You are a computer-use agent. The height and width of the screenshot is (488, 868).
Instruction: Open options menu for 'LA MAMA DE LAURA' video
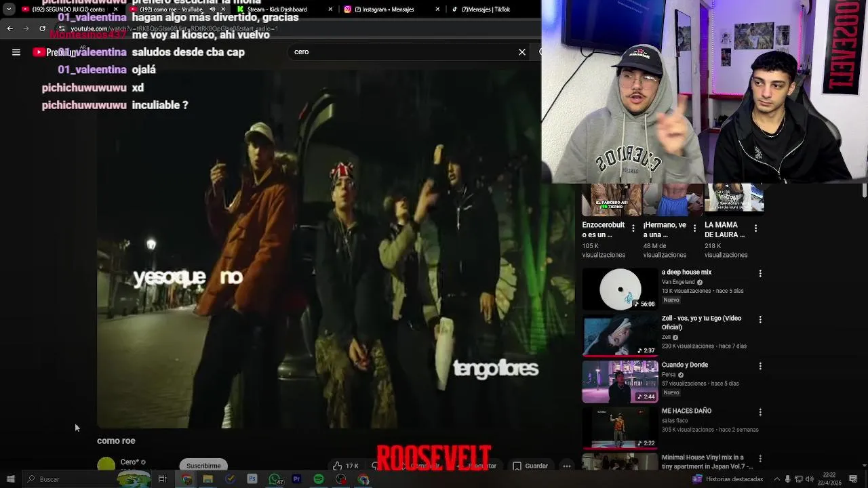[755, 228]
